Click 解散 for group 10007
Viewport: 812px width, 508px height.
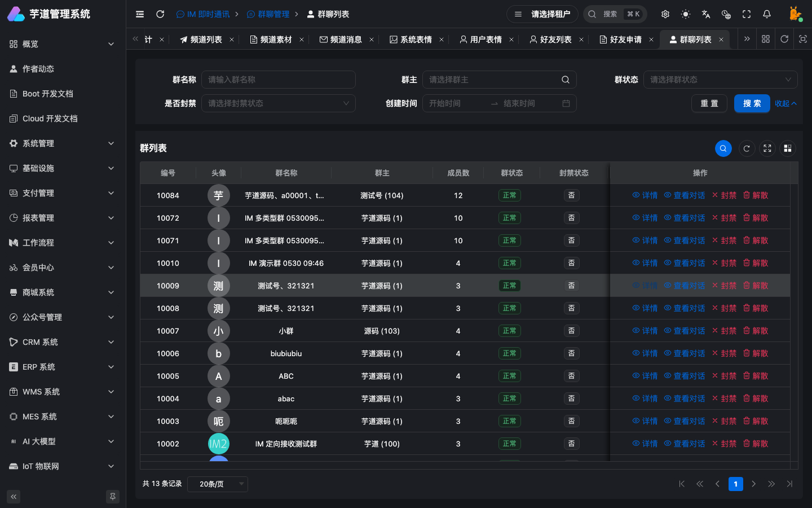pos(756,331)
